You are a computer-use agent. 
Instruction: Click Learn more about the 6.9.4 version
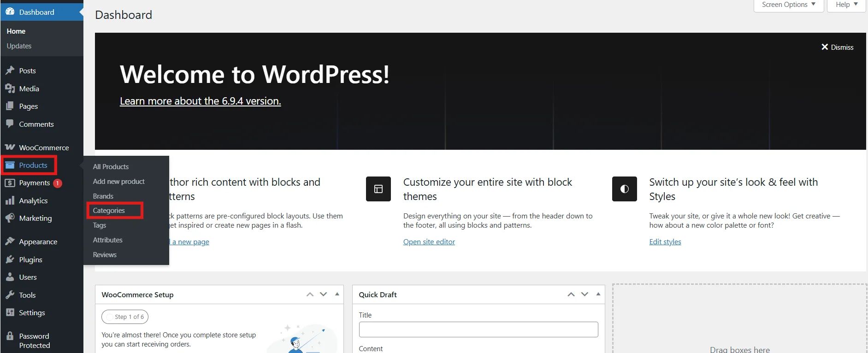click(x=201, y=101)
